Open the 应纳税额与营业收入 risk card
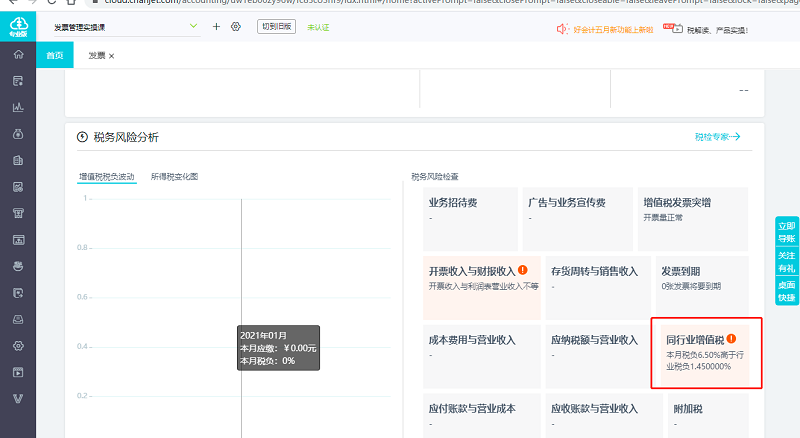 pyautogui.click(x=598, y=356)
